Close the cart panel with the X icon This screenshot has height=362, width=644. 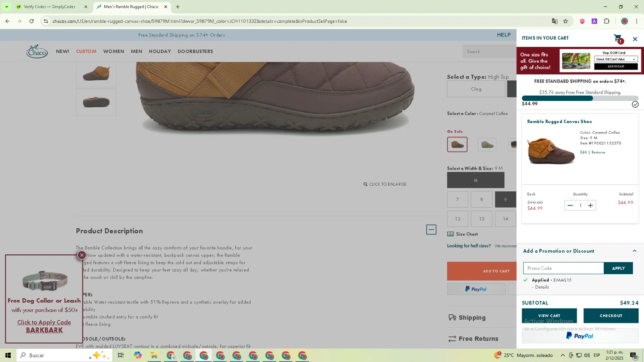[x=635, y=39]
